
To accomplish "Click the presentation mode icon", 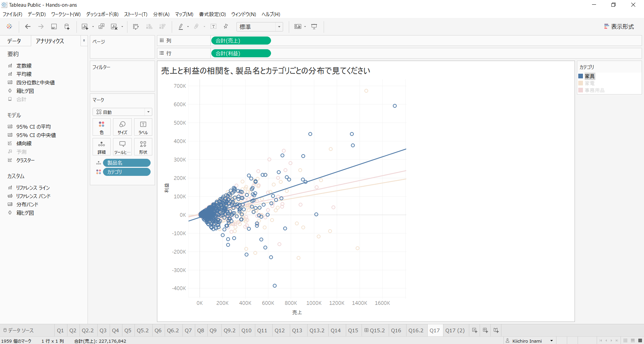I will coord(314,26).
